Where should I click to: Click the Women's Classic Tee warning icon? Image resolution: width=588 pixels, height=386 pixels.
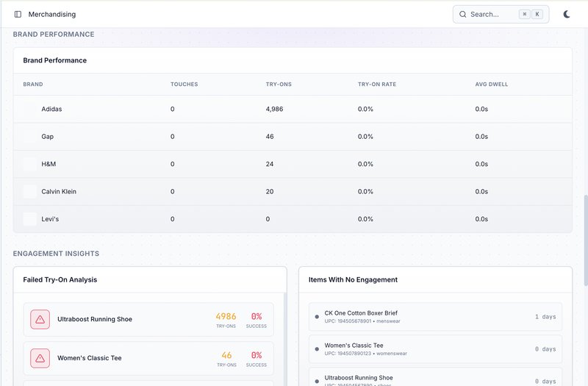point(40,358)
